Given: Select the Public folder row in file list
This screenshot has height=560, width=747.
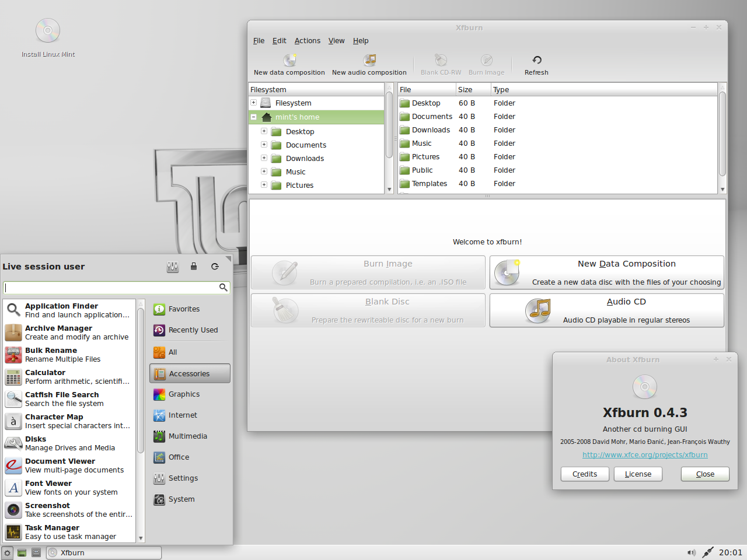Looking at the screenshot, I should (557, 170).
